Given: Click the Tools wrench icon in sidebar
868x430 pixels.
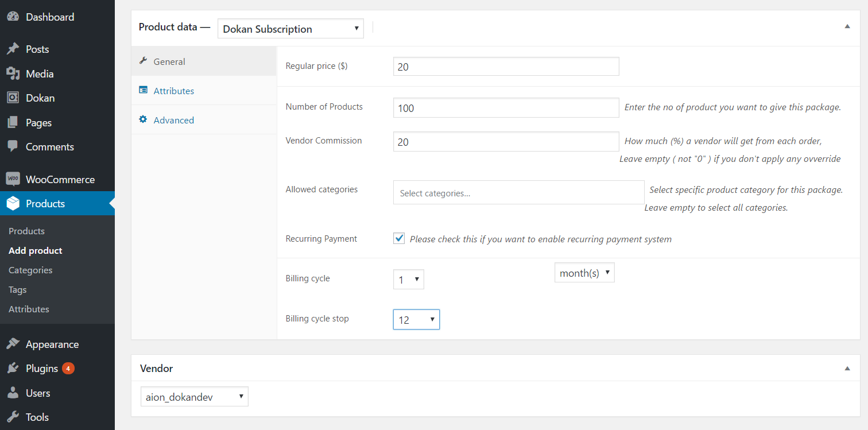Looking at the screenshot, I should 13,417.
